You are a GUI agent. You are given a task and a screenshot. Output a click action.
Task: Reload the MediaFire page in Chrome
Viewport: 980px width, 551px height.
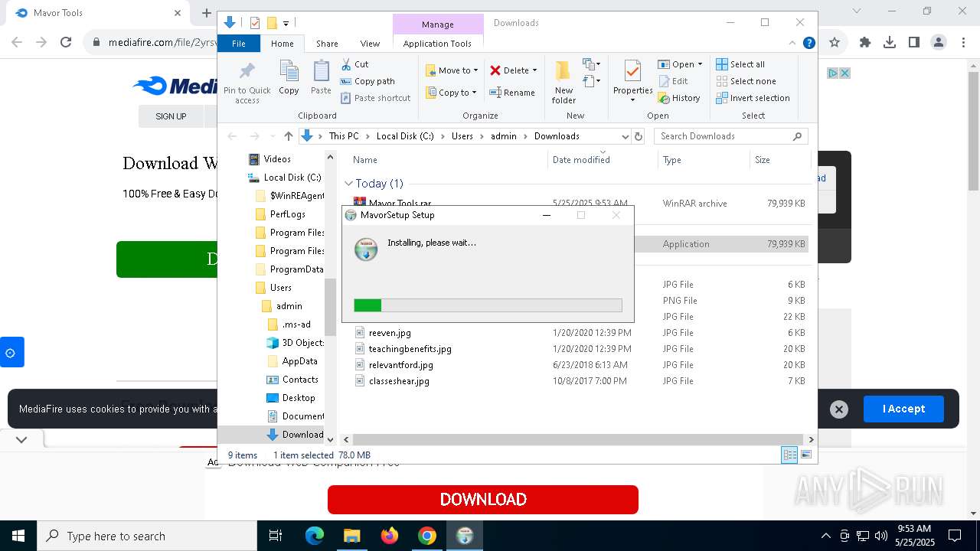66,43
